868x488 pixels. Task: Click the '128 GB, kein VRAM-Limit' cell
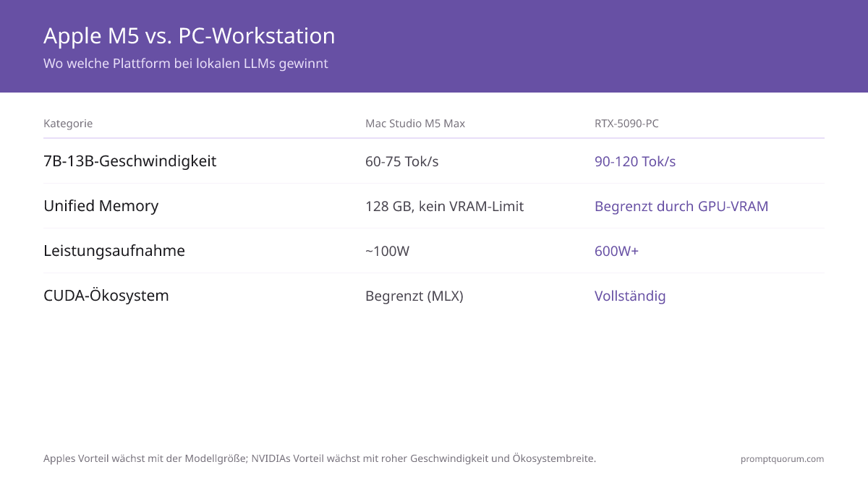tap(444, 206)
